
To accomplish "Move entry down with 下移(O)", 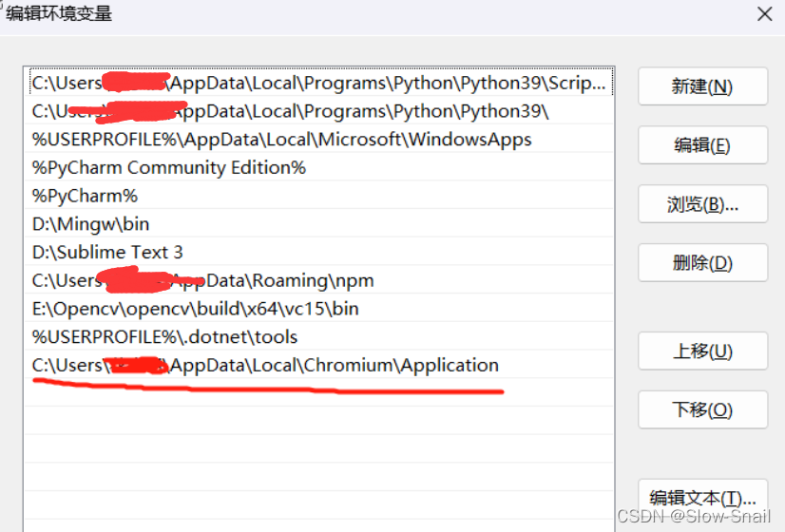I will [x=702, y=409].
